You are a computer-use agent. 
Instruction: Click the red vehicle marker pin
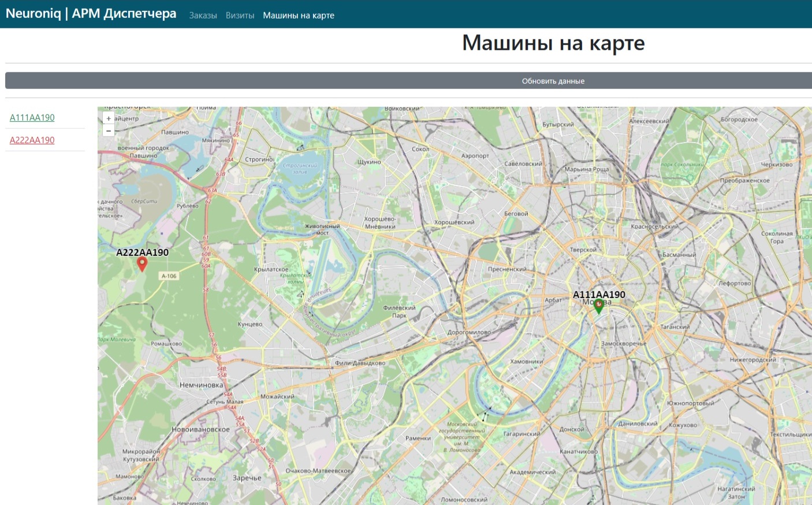(142, 264)
